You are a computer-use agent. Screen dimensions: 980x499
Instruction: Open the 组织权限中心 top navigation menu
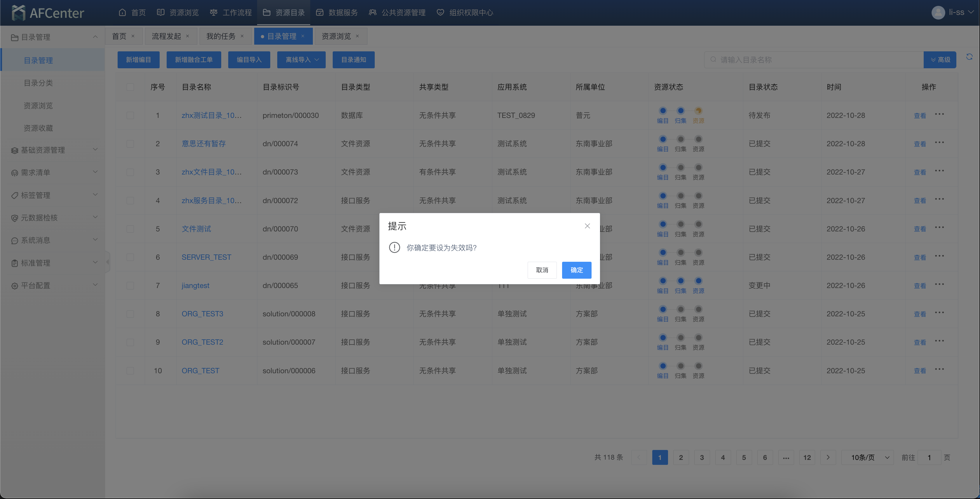tap(465, 13)
